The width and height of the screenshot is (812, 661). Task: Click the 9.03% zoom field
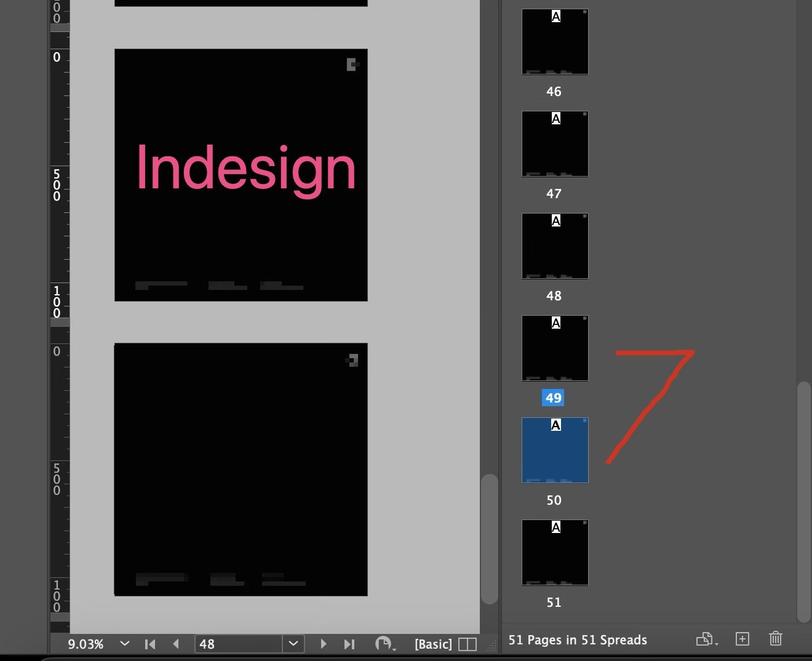[x=86, y=644]
